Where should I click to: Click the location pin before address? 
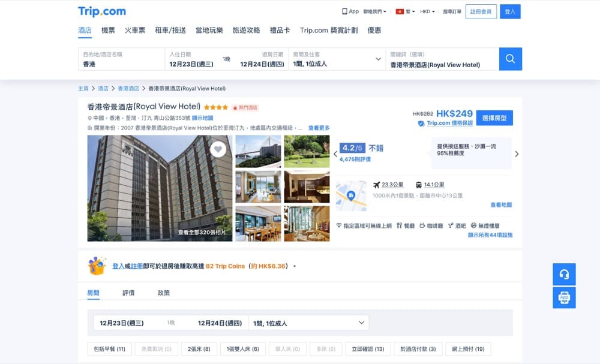(x=90, y=118)
